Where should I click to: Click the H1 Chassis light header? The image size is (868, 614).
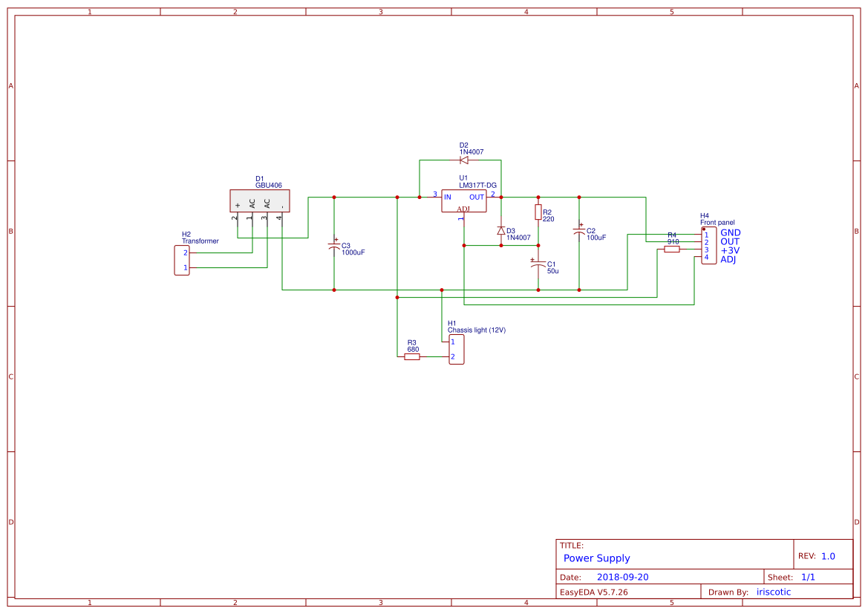456,348
